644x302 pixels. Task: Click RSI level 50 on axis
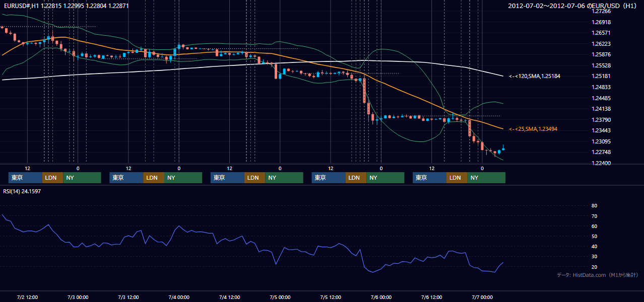[x=594, y=236]
